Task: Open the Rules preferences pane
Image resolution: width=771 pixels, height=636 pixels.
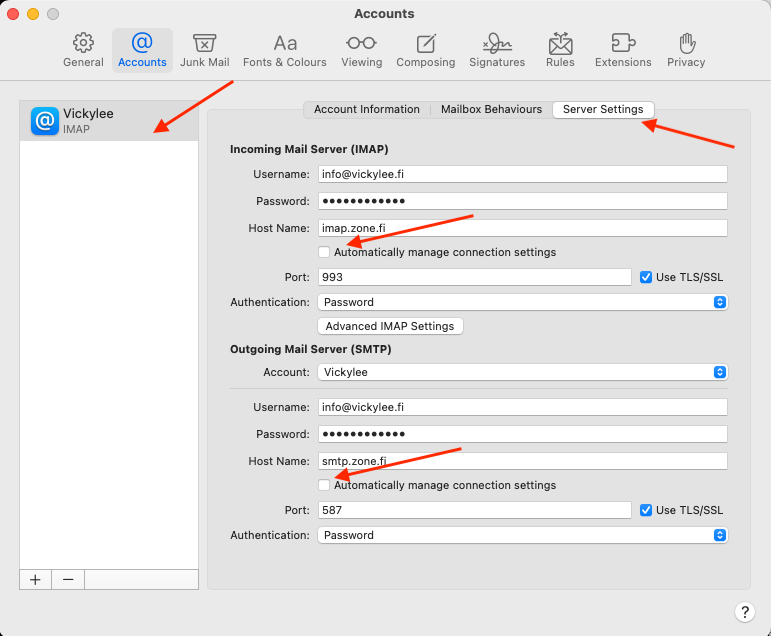Action: pyautogui.click(x=560, y=50)
